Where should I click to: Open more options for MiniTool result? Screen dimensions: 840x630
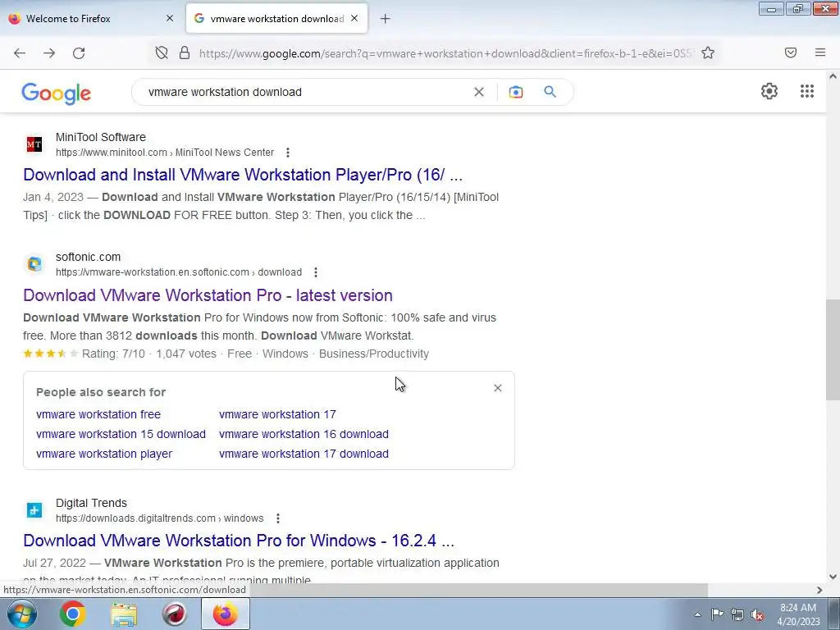tap(288, 153)
